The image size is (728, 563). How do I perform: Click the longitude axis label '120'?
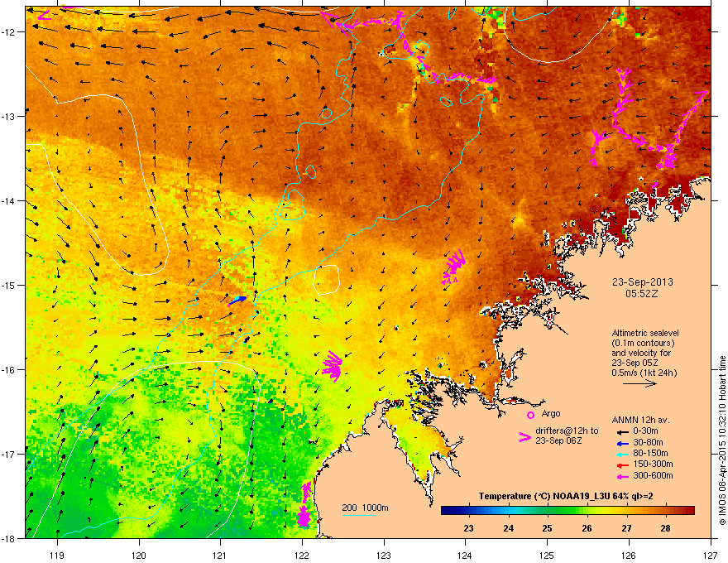coord(139,556)
